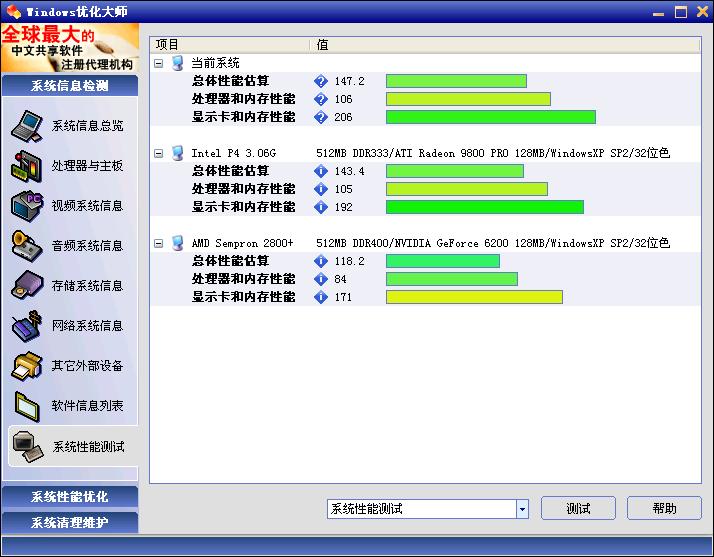Click the yellow bar for 171 score
714x557 pixels.
pyautogui.click(x=474, y=297)
